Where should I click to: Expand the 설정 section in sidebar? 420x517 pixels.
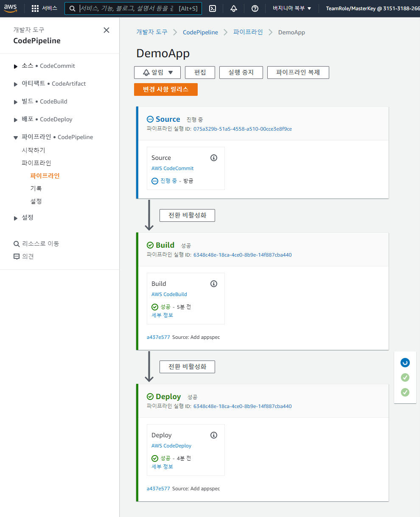pyautogui.click(x=16, y=218)
